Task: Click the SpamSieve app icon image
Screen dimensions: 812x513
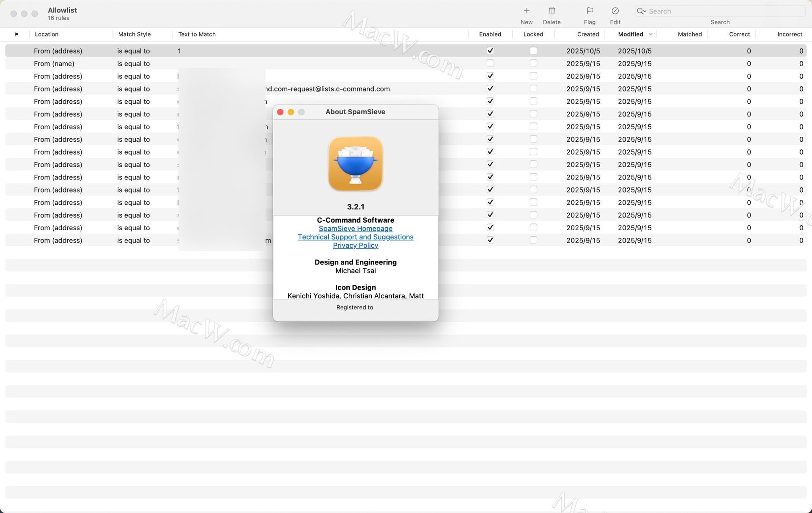Action: point(355,163)
